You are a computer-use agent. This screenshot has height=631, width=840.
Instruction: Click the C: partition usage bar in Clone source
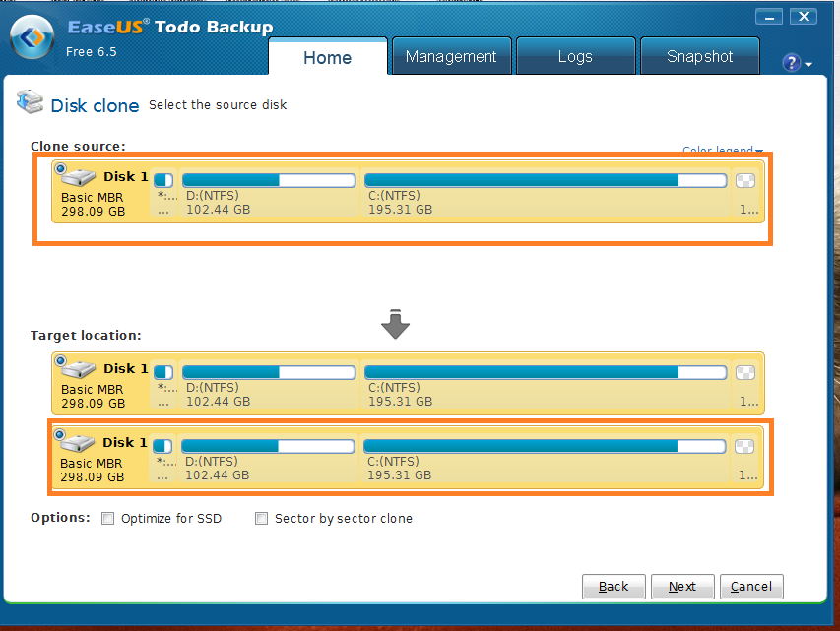pos(546,180)
